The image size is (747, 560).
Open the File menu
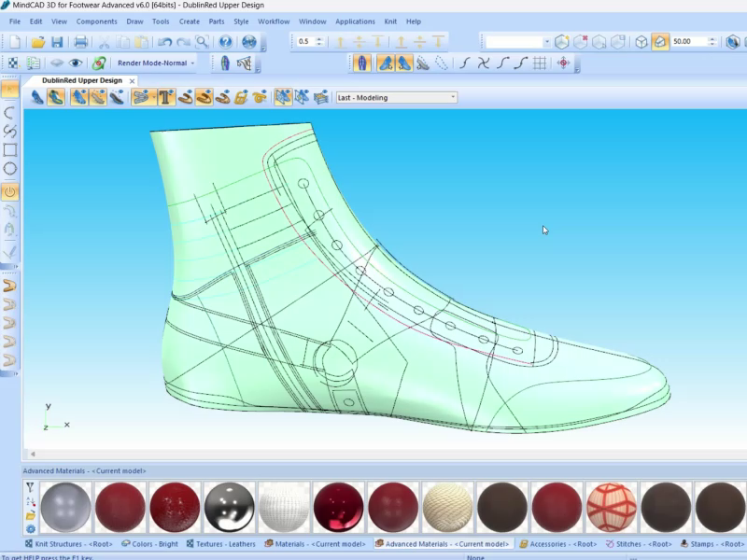click(15, 21)
